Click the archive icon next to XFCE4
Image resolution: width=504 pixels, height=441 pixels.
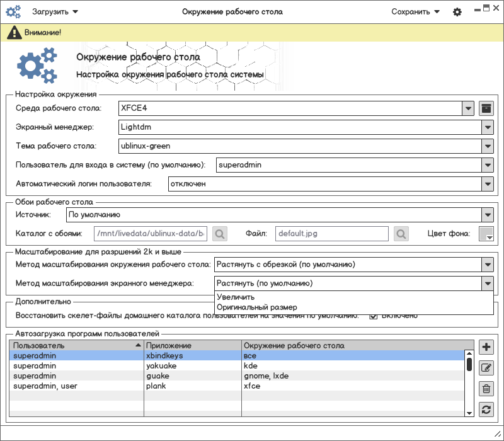click(x=486, y=108)
